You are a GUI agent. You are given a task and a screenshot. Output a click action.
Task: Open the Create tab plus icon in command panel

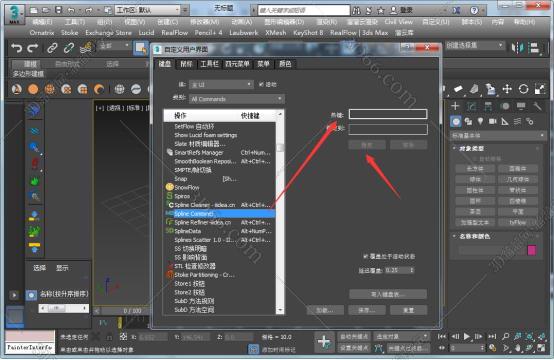coord(455,106)
